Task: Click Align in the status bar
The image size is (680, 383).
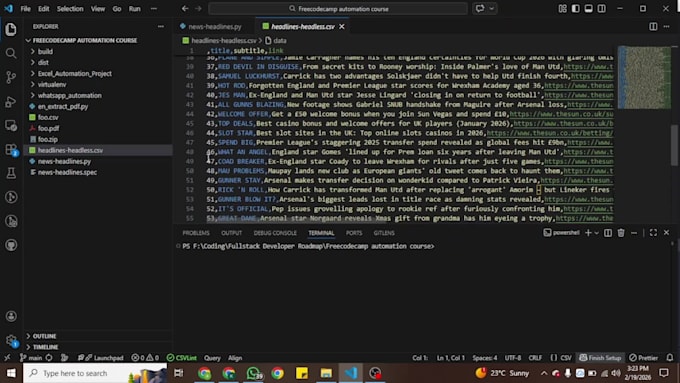Action: 235,358
